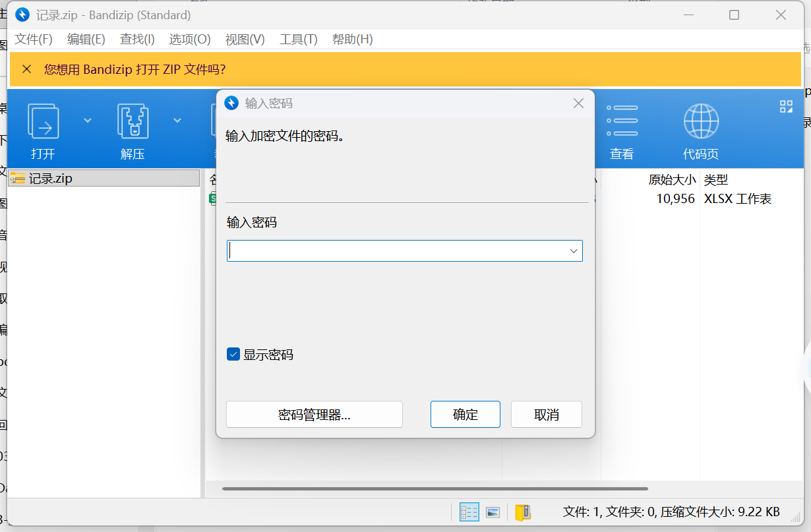The height and width of the screenshot is (532, 811).
Task: Uncheck the 显示密码 checkbox
Action: 233,355
